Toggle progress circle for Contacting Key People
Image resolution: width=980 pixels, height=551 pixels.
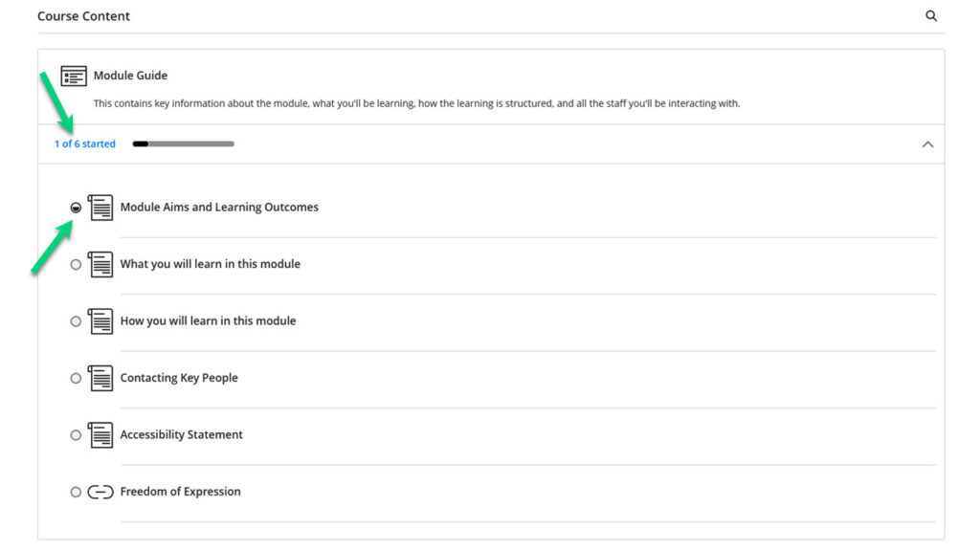[x=76, y=378]
